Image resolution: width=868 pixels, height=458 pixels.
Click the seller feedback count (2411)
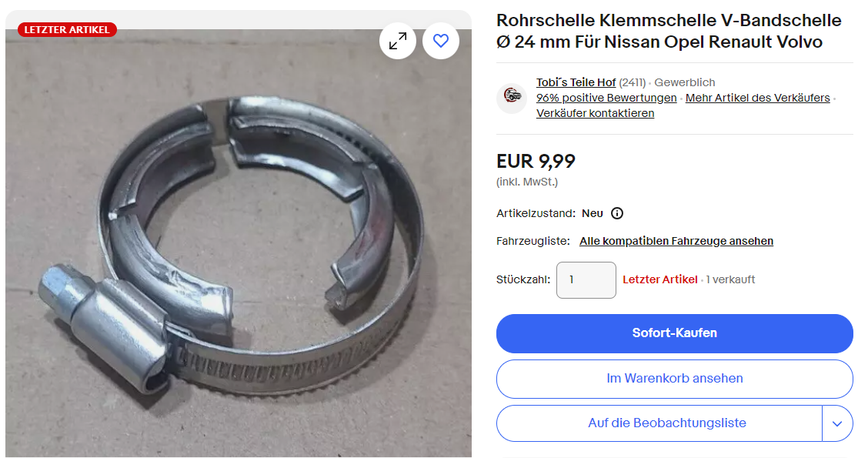point(632,82)
